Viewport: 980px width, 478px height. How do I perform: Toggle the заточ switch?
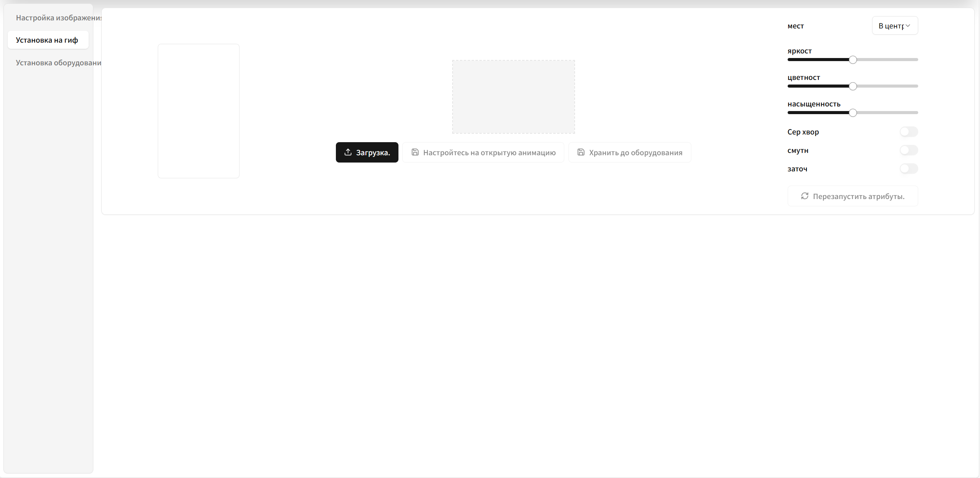(x=908, y=169)
